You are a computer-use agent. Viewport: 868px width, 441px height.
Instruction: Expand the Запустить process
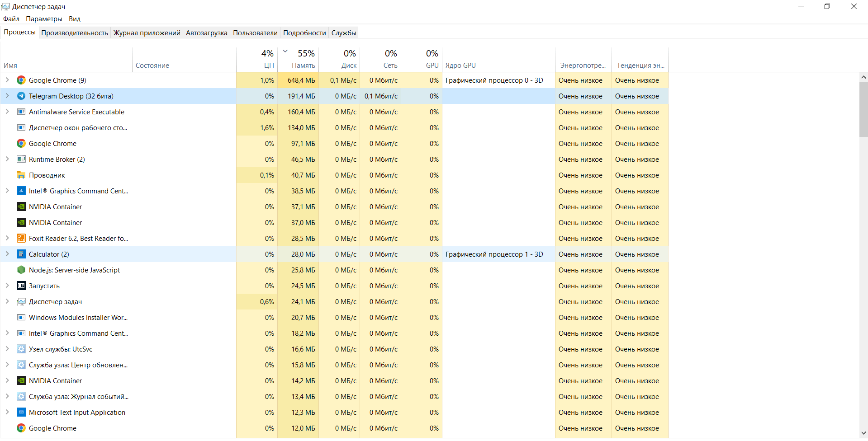[x=7, y=286]
